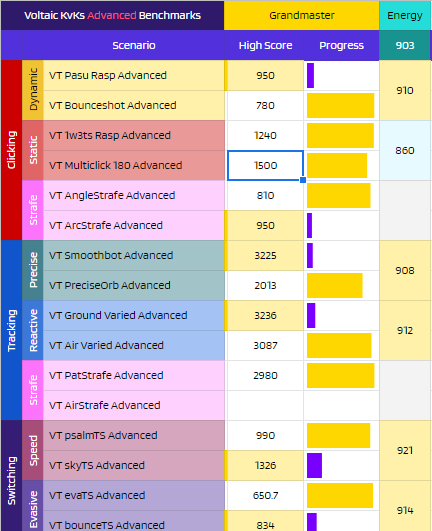Image resolution: width=432 pixels, height=531 pixels.
Task: Select the Voltaic KvKs Advanced Benchmarks title cell
Action: 112,15
